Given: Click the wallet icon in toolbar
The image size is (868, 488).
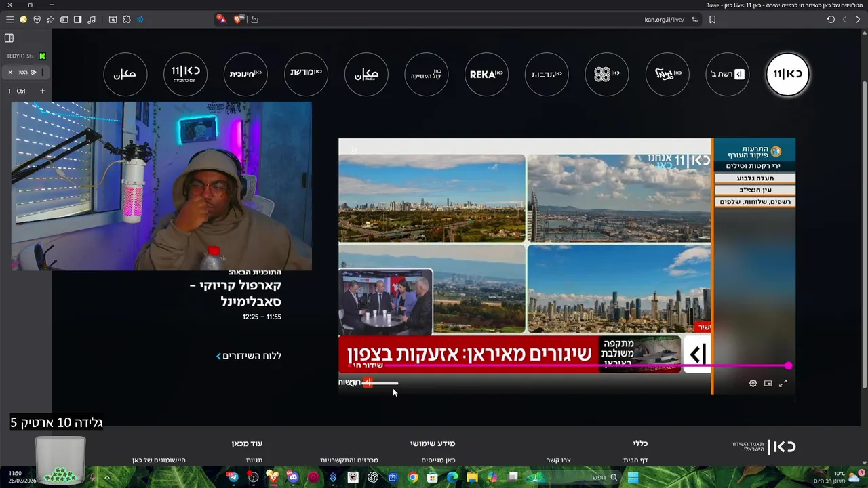Looking at the screenshot, I should coord(64,20).
